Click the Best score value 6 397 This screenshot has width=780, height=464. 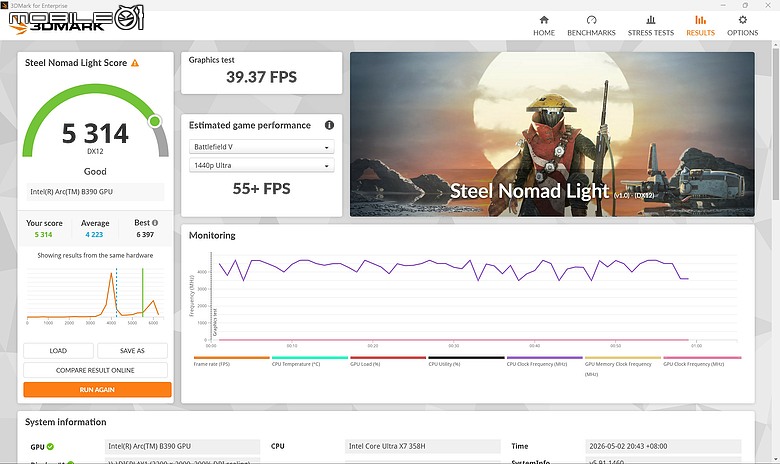tap(145, 235)
